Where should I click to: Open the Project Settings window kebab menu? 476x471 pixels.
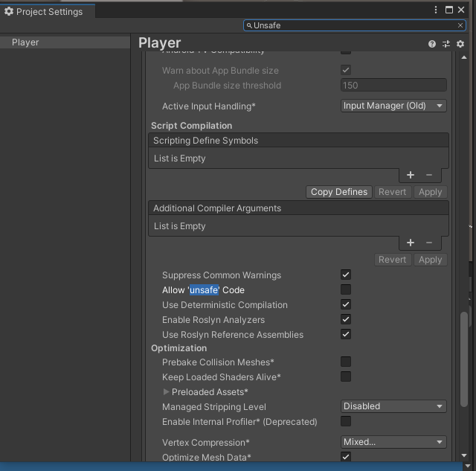tap(436, 10)
